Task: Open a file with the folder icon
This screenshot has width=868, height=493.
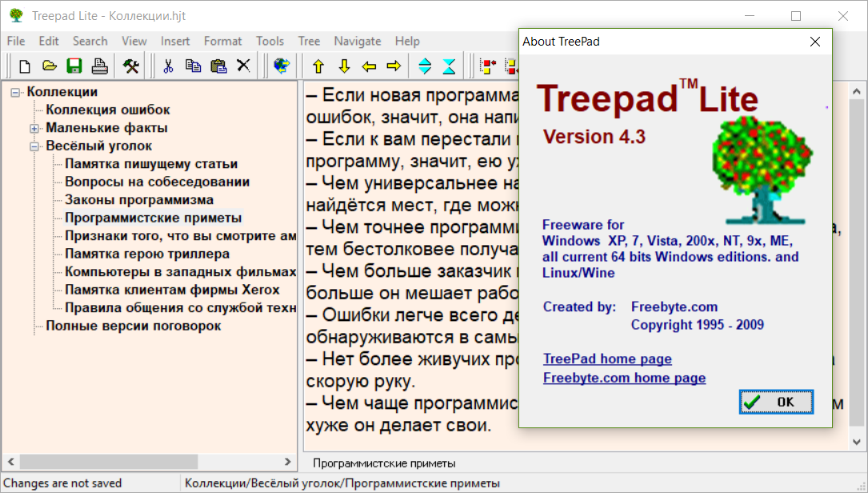Action: click(x=50, y=66)
